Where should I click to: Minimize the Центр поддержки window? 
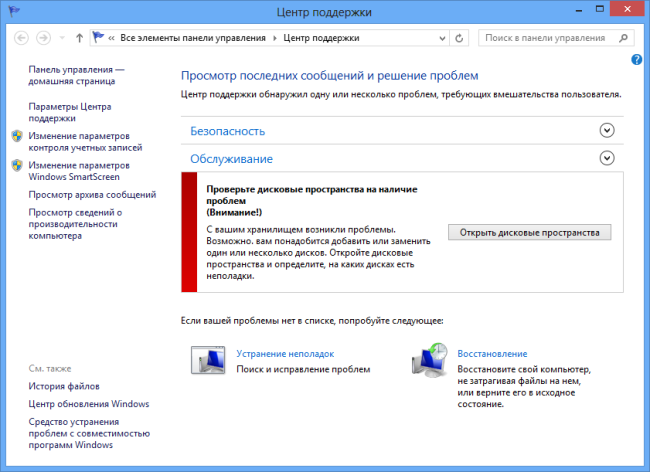click(x=578, y=10)
